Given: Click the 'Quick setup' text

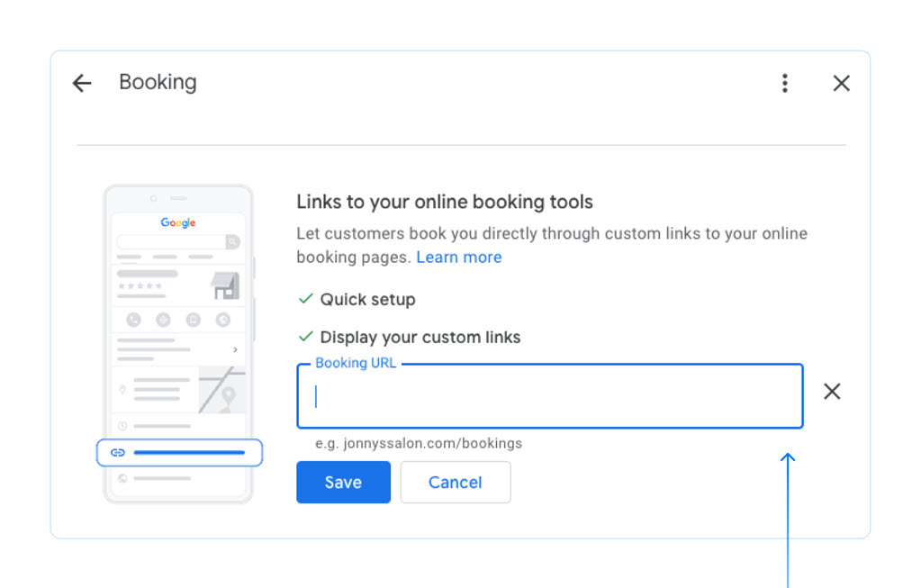Looking at the screenshot, I should point(367,300).
